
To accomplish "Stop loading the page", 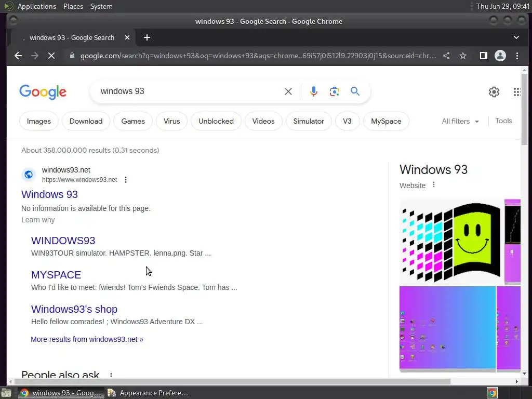I will coord(51,56).
